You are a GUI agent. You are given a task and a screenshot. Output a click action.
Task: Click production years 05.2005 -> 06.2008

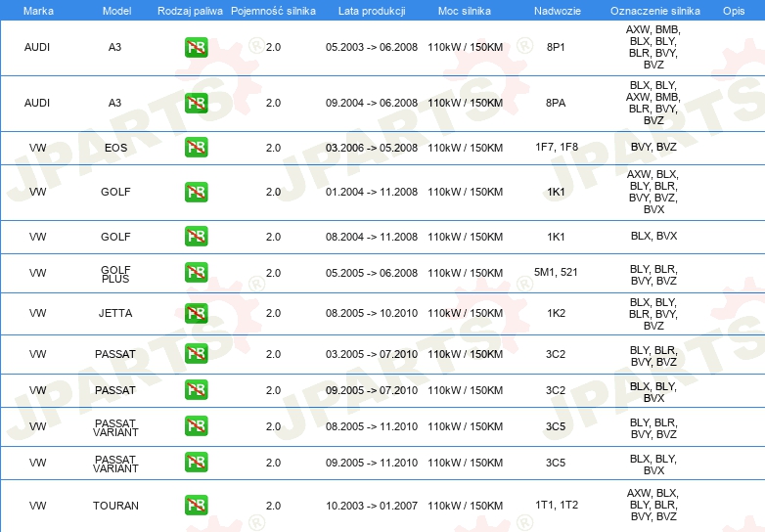tap(372, 273)
